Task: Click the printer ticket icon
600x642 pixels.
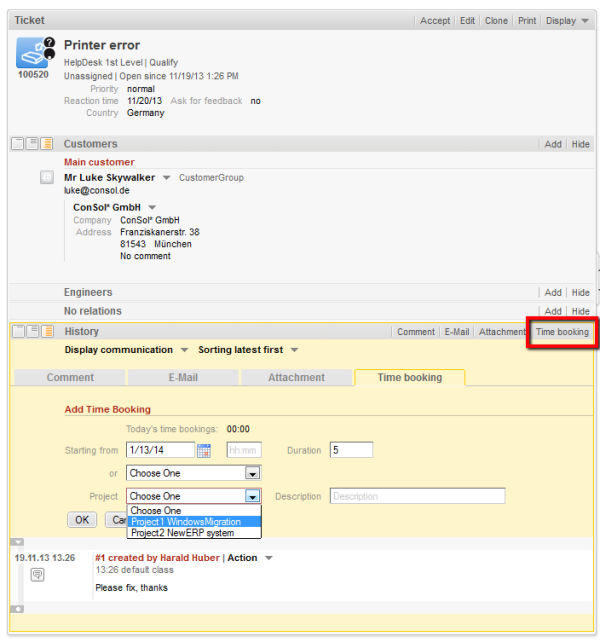Action: 35,54
